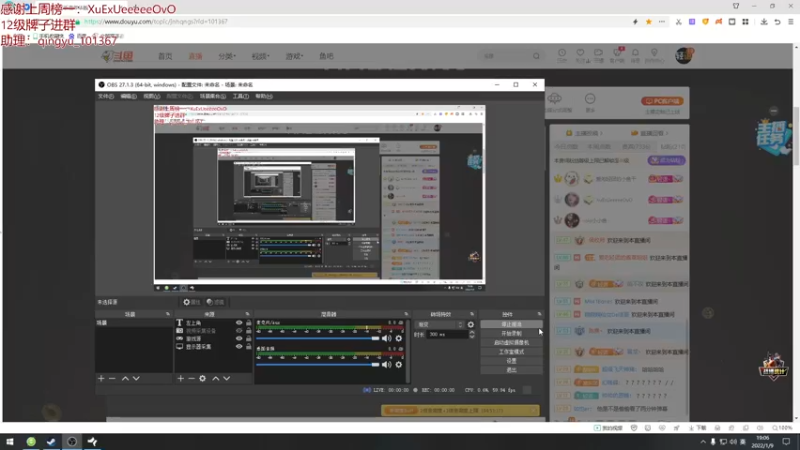
Task: Click the Start Recording (开始录制) button
Action: [511, 333]
